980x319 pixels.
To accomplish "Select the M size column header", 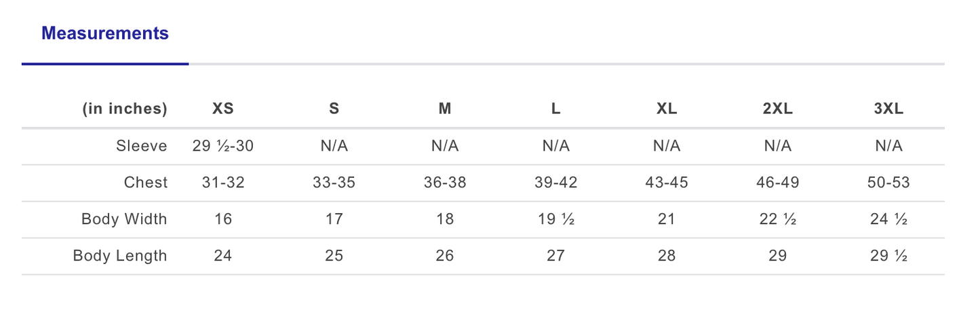I will tap(445, 109).
